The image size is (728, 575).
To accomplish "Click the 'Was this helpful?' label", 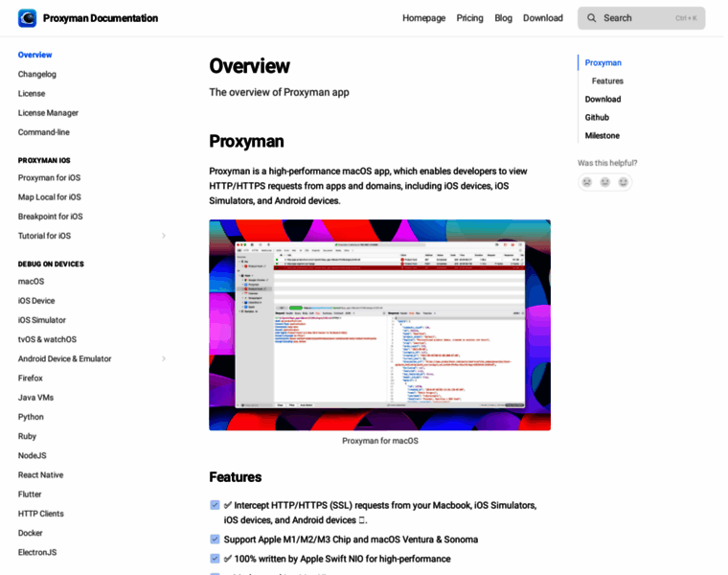I will (x=607, y=163).
